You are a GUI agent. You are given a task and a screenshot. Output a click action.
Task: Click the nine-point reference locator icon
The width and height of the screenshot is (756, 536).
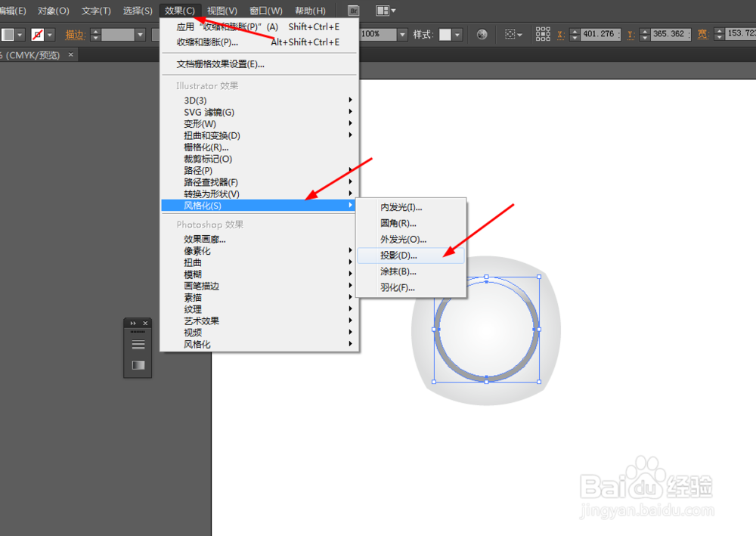[542, 34]
